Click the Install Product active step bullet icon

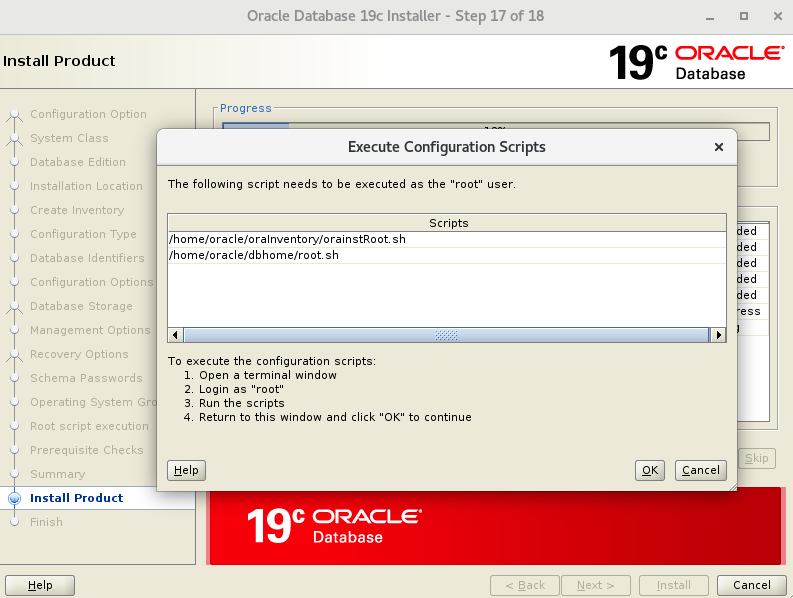[15, 498]
